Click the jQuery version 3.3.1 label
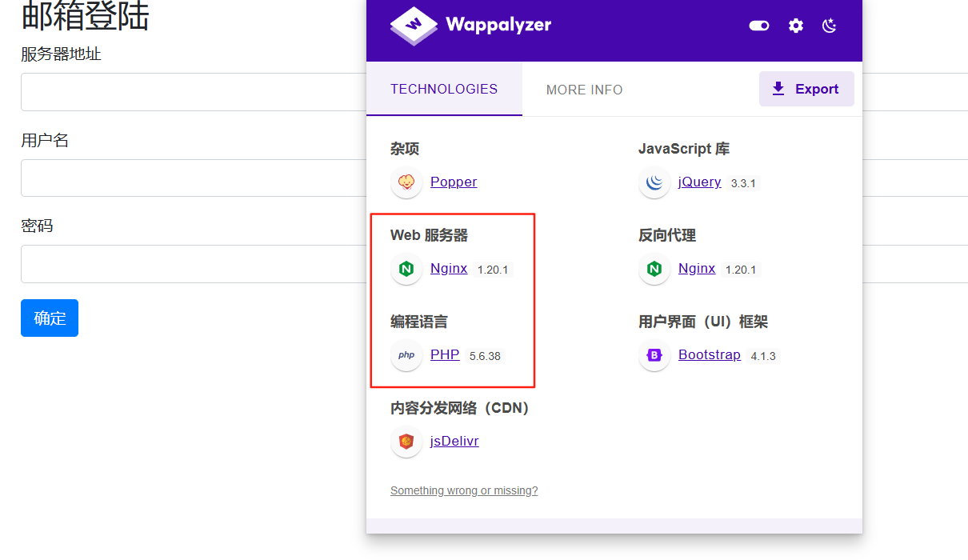Viewport: 968px width, 560px height. click(743, 183)
